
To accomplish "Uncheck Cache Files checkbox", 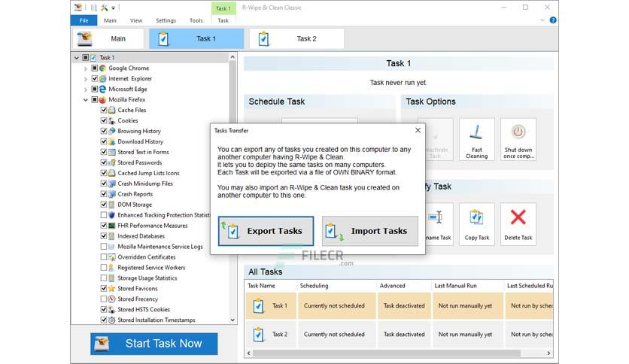I will point(104,110).
